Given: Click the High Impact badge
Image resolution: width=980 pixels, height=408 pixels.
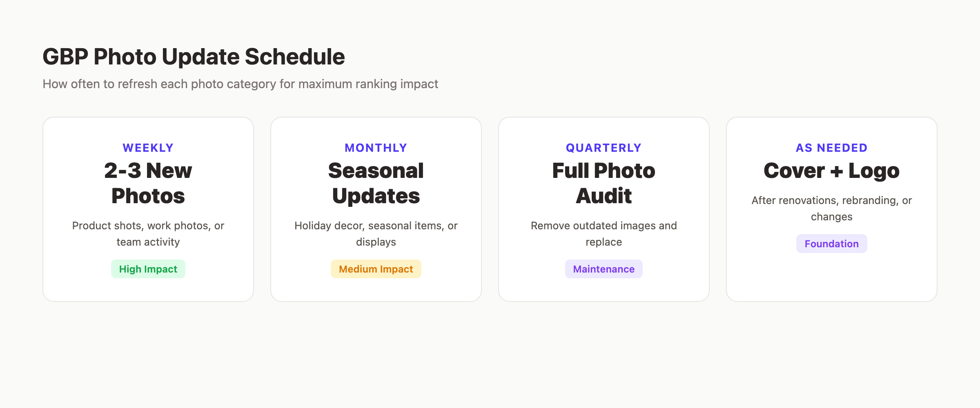Looking at the screenshot, I should tap(148, 269).
